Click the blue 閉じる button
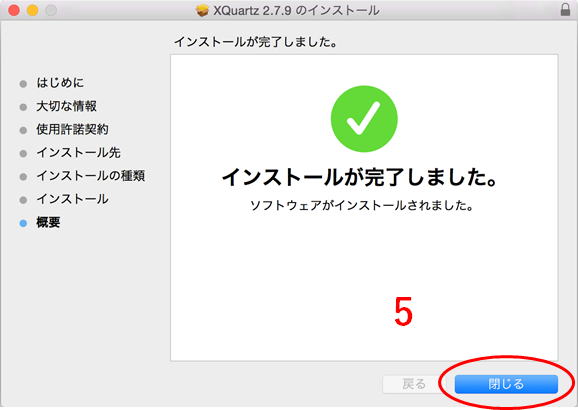 tap(506, 384)
